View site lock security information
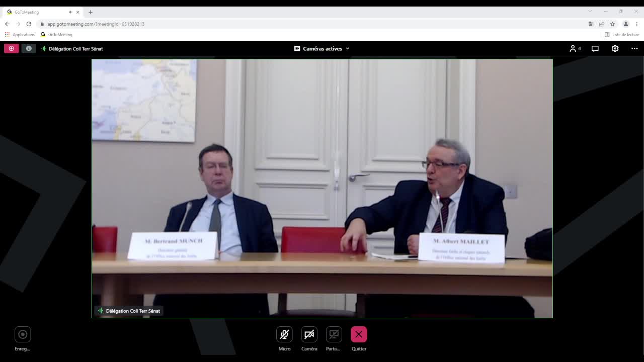644x362 pixels. pyautogui.click(x=42, y=24)
